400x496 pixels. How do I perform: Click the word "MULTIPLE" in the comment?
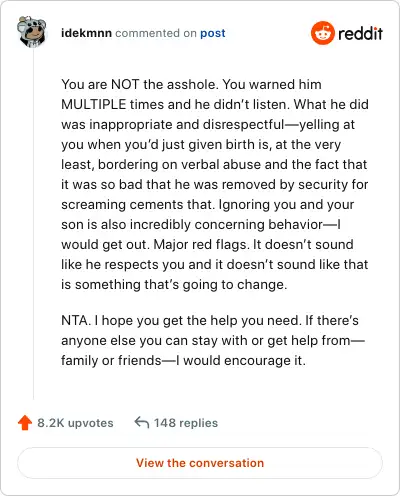94,104
